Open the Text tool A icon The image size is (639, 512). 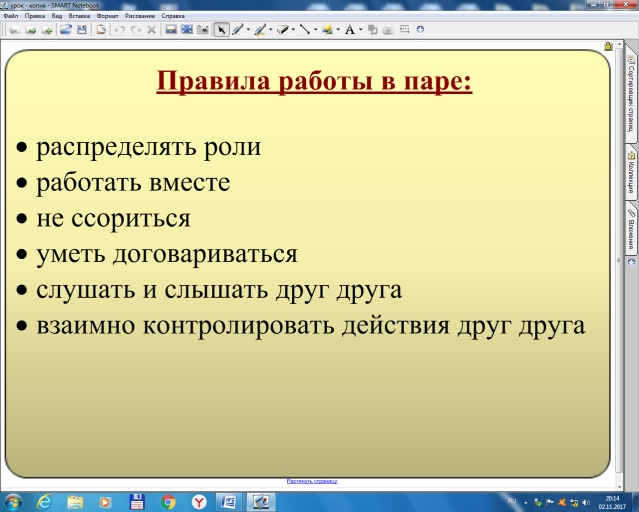pos(349,30)
